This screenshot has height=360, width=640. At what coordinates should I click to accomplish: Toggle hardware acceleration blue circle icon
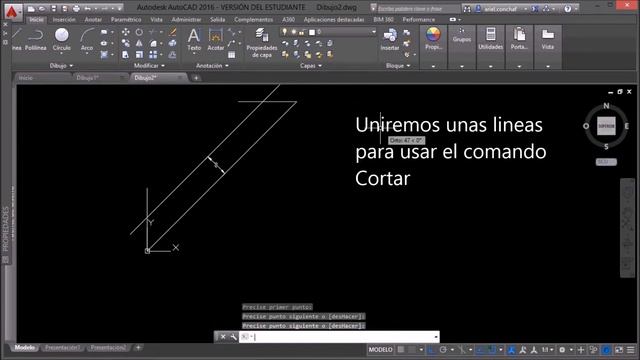pos(607,350)
